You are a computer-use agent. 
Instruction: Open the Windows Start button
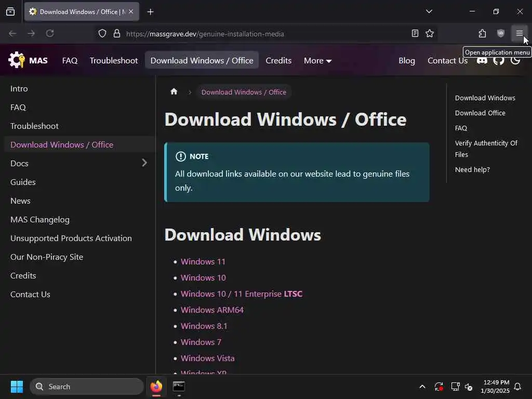[17, 387]
